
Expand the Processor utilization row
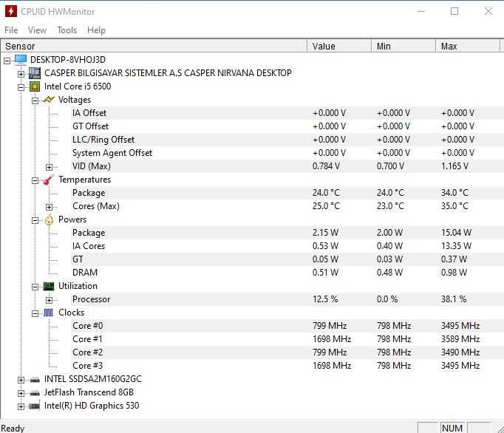49,300
